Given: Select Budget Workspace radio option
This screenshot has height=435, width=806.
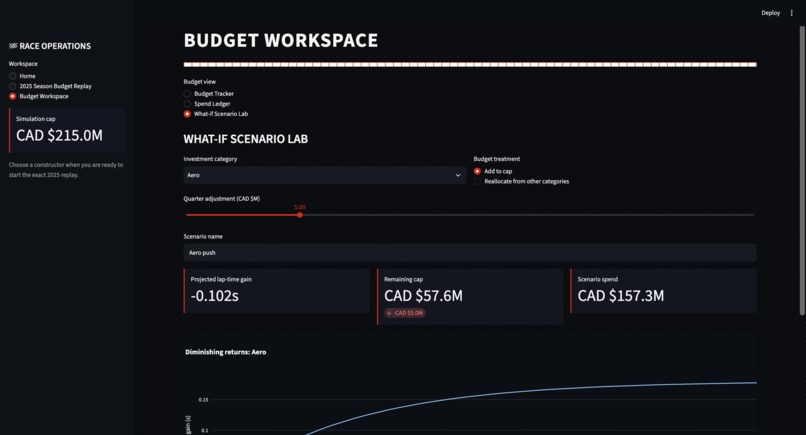Looking at the screenshot, I should (x=39, y=96).
